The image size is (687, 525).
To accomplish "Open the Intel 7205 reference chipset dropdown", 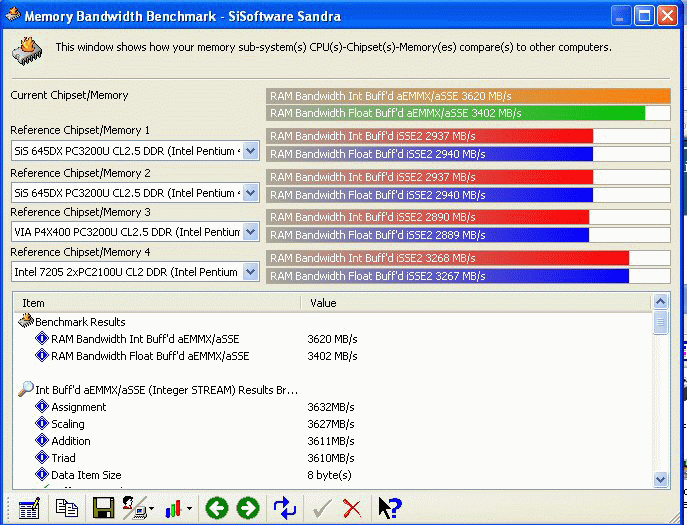I will [x=250, y=271].
